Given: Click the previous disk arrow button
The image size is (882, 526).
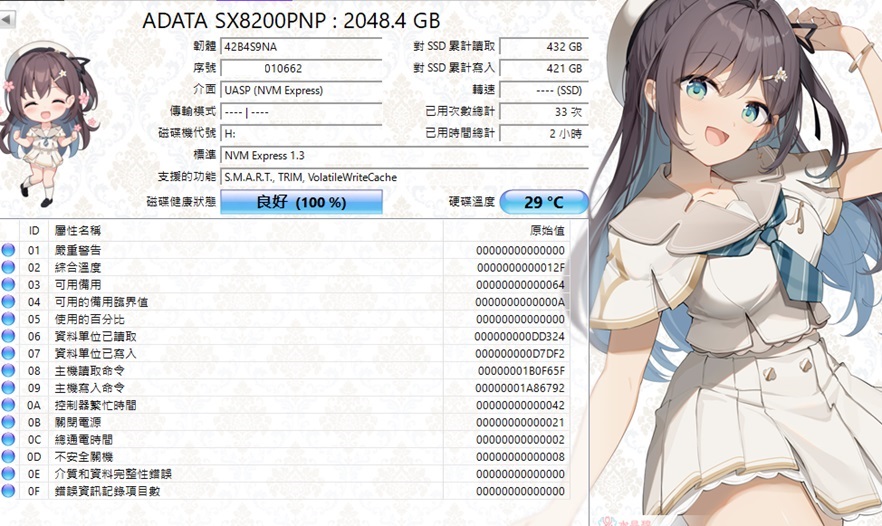Looking at the screenshot, I should 7,20.
